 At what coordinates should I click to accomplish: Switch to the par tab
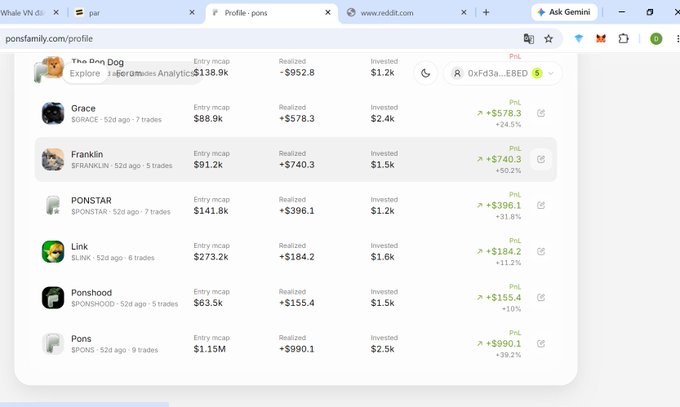click(134, 13)
